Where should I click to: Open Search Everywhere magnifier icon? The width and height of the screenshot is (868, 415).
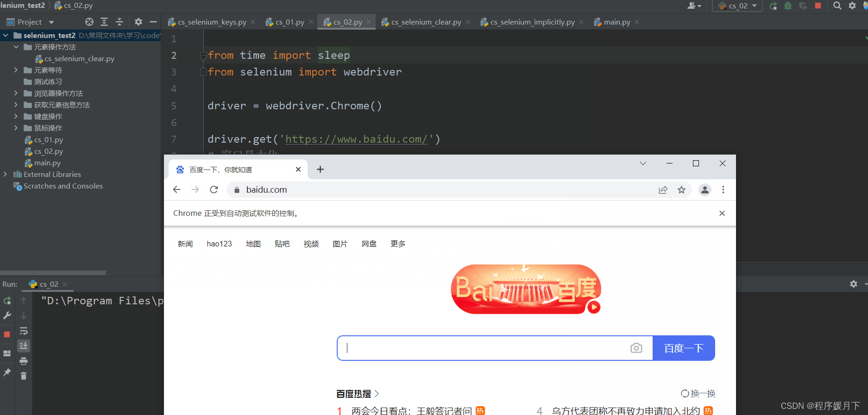click(837, 6)
